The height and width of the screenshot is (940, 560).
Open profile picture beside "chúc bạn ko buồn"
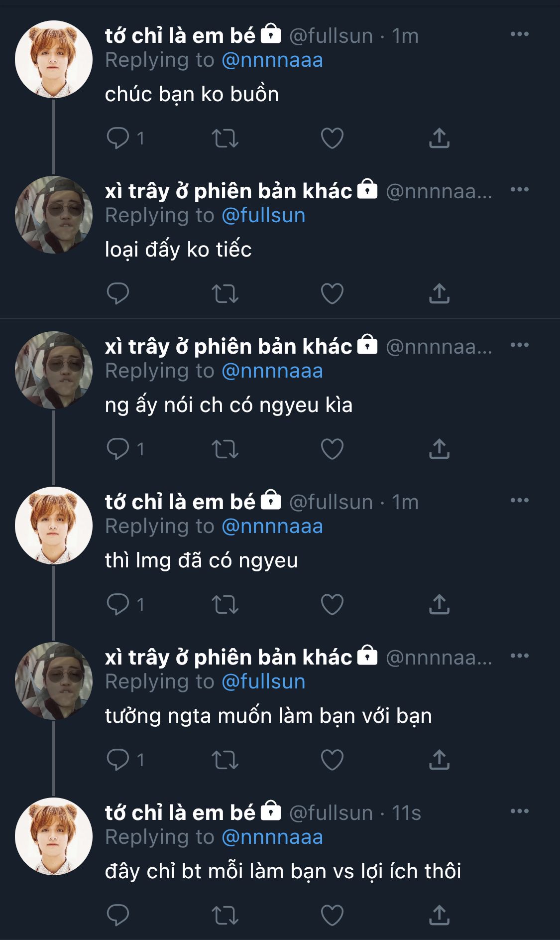54,59
